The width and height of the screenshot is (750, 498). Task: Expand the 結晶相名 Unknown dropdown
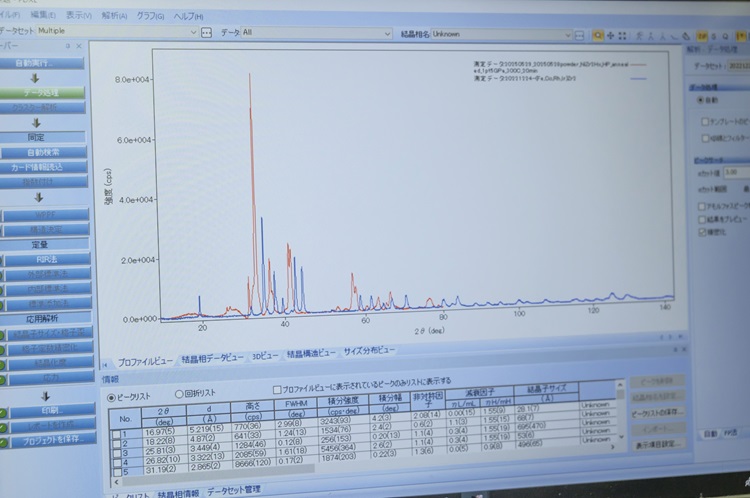pyautogui.click(x=566, y=34)
